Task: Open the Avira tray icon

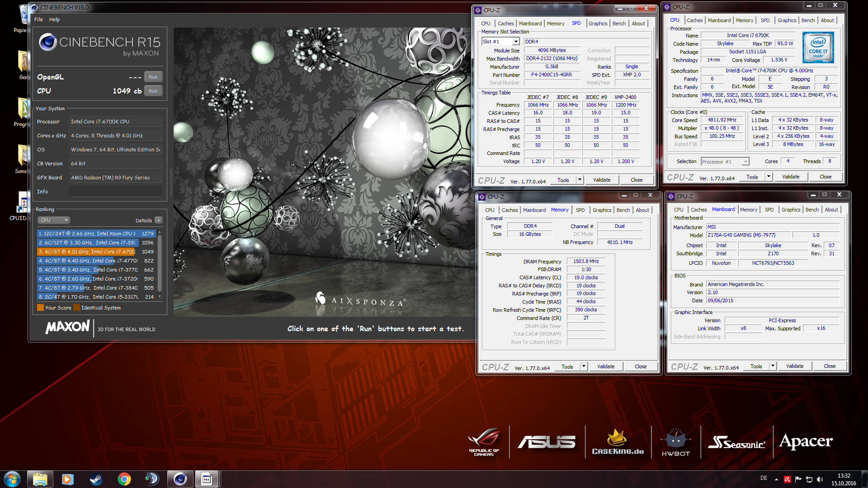Action: point(788,479)
